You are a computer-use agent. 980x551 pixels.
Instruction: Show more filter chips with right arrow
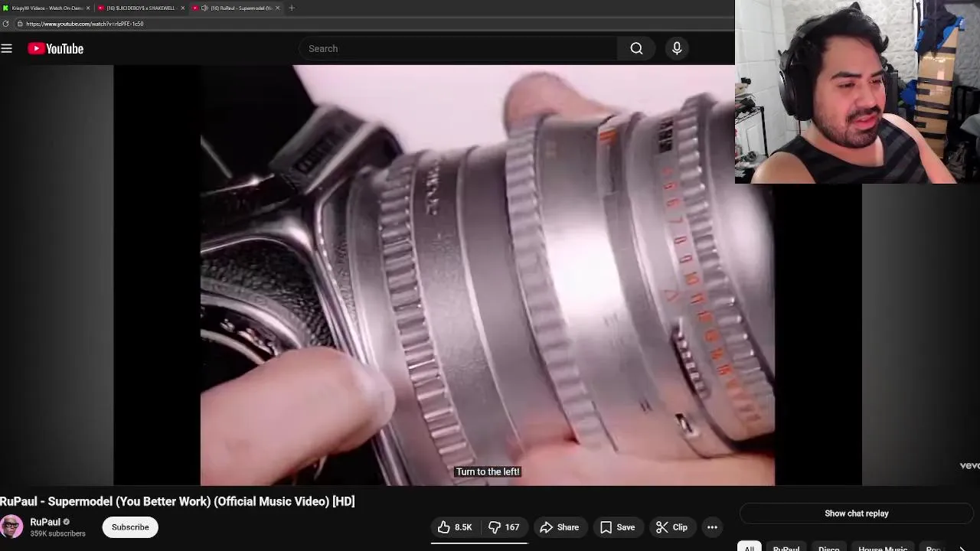[962, 548]
